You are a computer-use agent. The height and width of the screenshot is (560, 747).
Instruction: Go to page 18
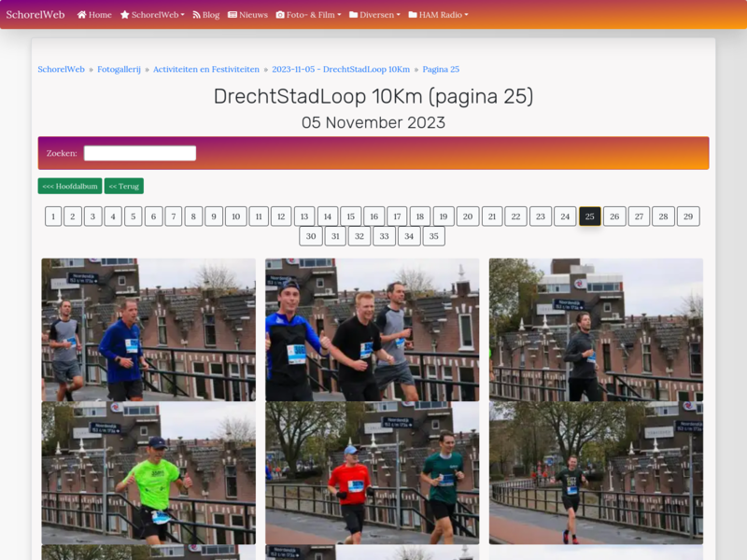pos(420,217)
